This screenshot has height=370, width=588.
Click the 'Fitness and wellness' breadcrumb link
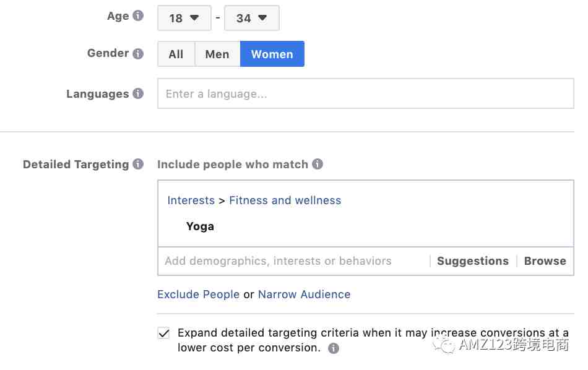[x=285, y=200]
